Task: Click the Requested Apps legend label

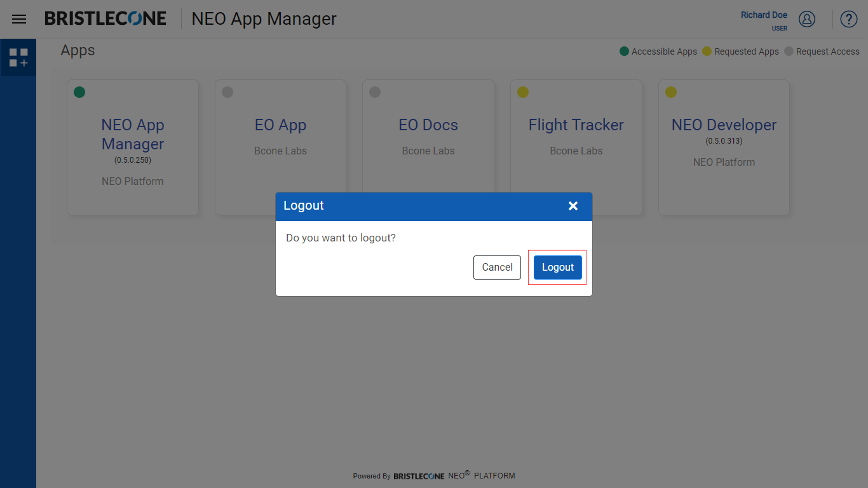Action: (x=747, y=51)
